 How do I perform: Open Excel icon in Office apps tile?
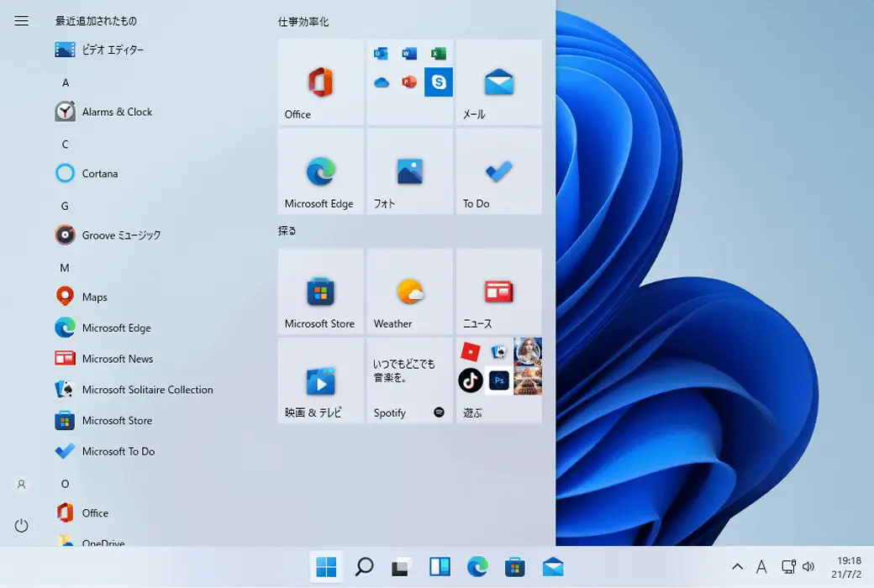click(x=439, y=54)
